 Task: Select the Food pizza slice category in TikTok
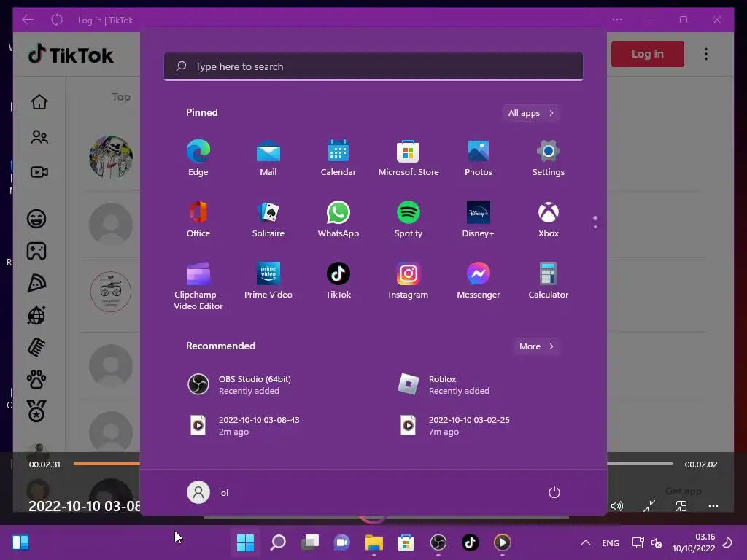click(x=36, y=283)
